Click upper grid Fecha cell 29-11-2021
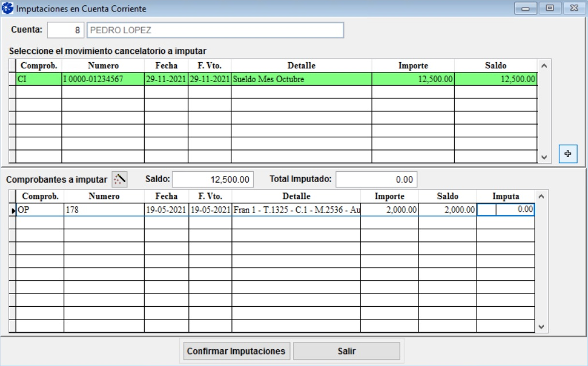This screenshot has width=588, height=366. [x=166, y=79]
